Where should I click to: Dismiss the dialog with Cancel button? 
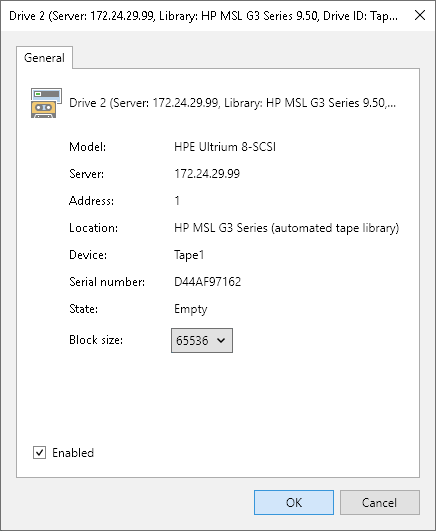tap(380, 503)
